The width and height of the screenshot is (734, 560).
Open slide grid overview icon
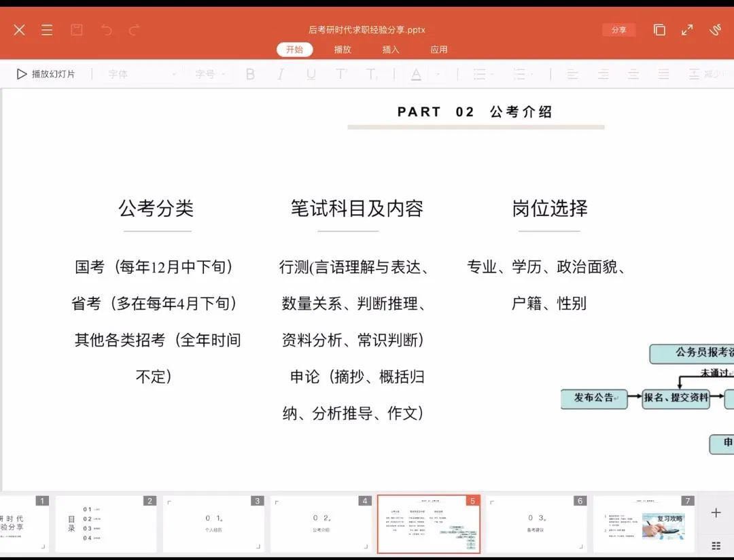[x=716, y=546]
